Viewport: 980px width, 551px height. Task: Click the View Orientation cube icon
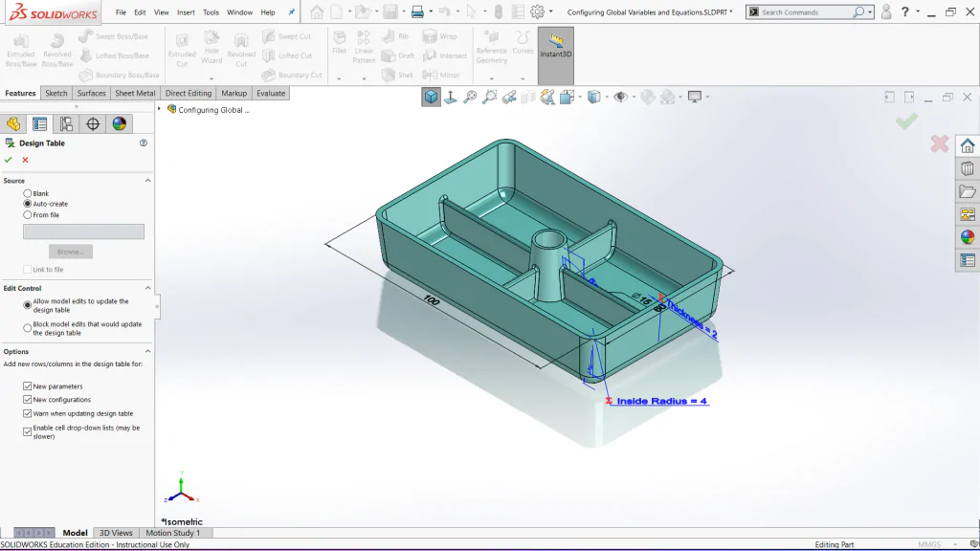coord(431,97)
